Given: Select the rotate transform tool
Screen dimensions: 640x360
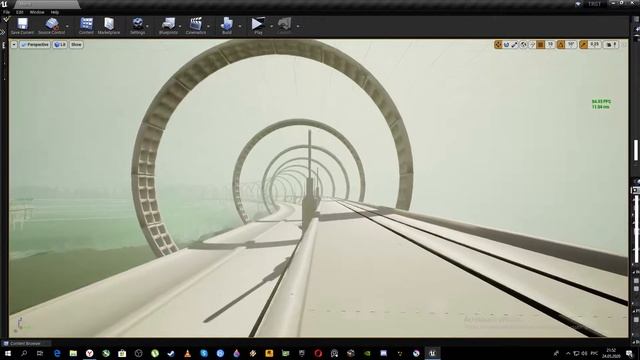Looking at the screenshot, I should tap(507, 44).
